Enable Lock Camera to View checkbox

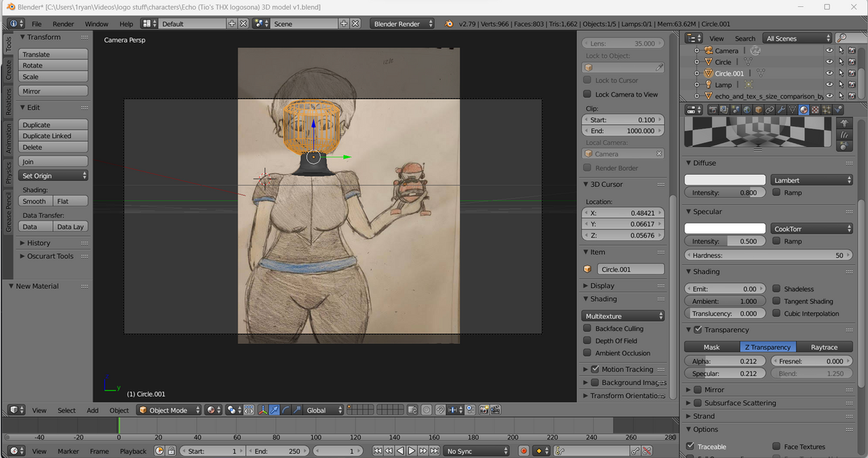click(587, 94)
